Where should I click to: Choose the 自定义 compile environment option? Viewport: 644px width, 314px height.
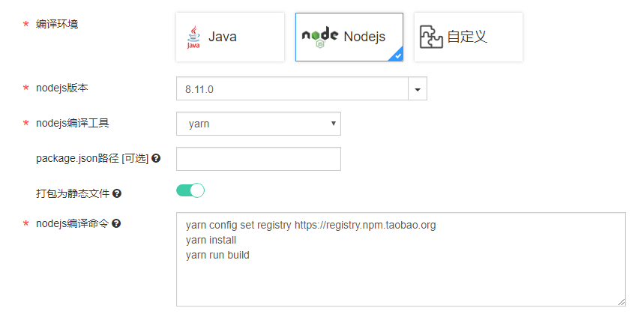click(469, 37)
